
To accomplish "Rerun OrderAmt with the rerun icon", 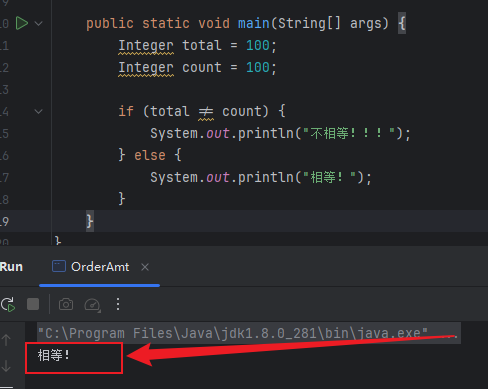I will coord(8,304).
